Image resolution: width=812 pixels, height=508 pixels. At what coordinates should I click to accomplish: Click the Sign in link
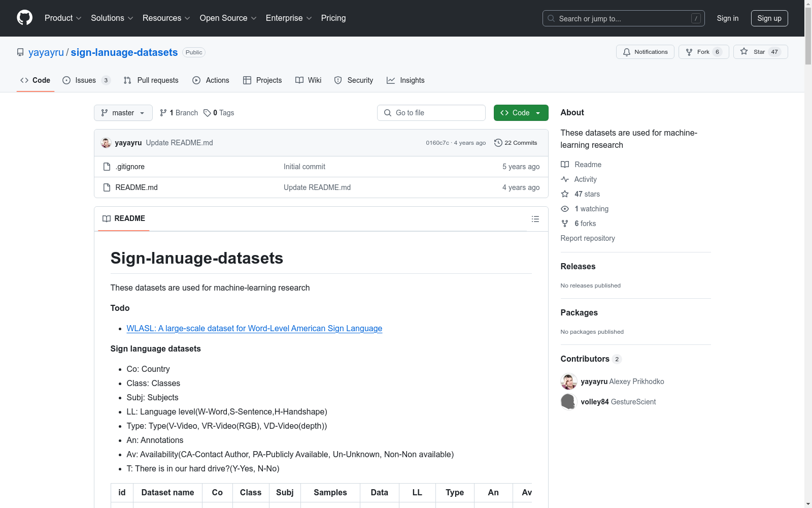[727, 18]
